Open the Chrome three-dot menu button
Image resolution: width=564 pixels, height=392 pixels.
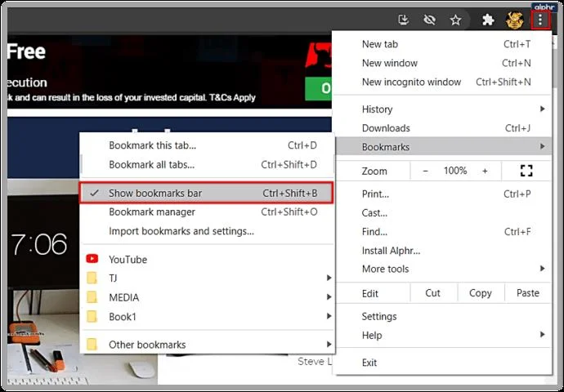click(x=540, y=20)
